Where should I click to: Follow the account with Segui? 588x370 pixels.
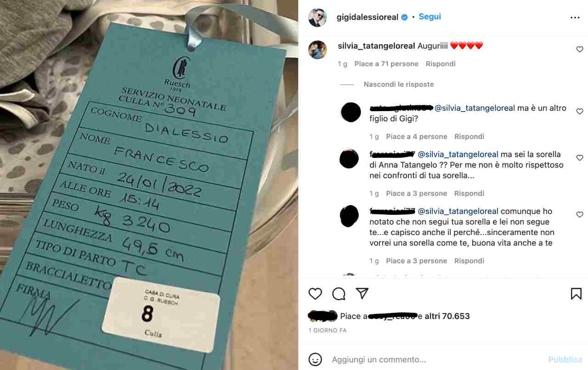pos(430,17)
